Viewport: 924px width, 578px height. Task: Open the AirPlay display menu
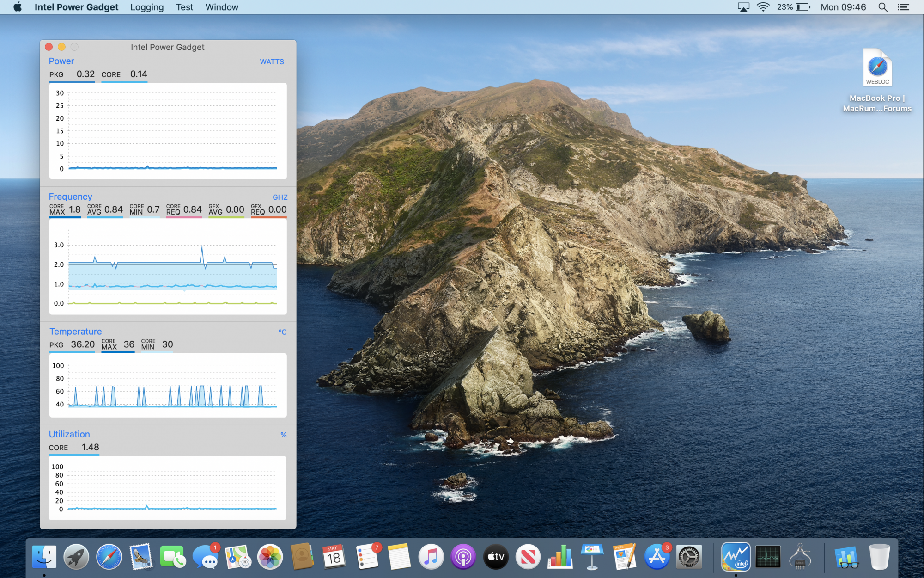743,7
